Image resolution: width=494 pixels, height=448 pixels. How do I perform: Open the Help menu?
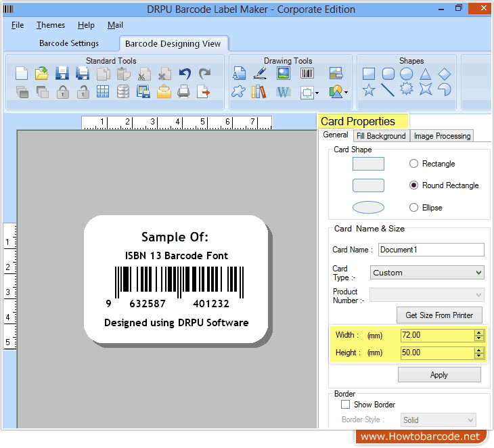click(x=86, y=25)
